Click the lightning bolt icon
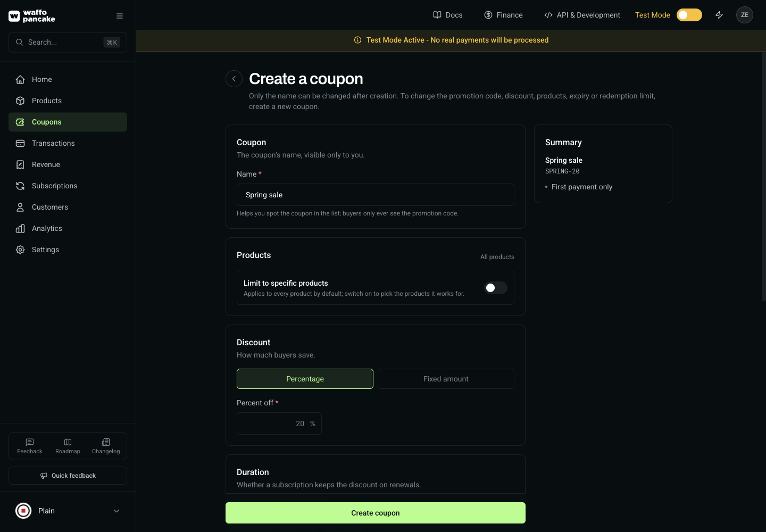766x532 pixels. pyautogui.click(x=719, y=15)
